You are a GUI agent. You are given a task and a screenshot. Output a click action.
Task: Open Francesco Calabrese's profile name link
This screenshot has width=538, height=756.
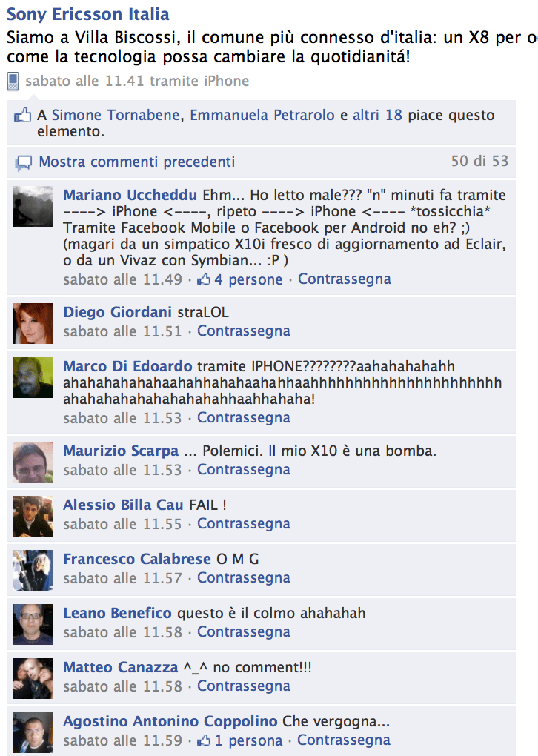click(137, 559)
